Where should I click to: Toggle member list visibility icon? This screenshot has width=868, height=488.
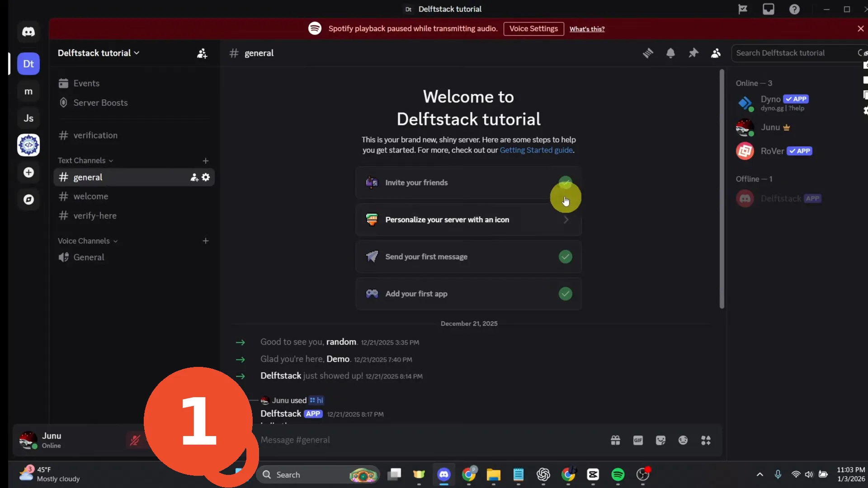[x=716, y=53]
